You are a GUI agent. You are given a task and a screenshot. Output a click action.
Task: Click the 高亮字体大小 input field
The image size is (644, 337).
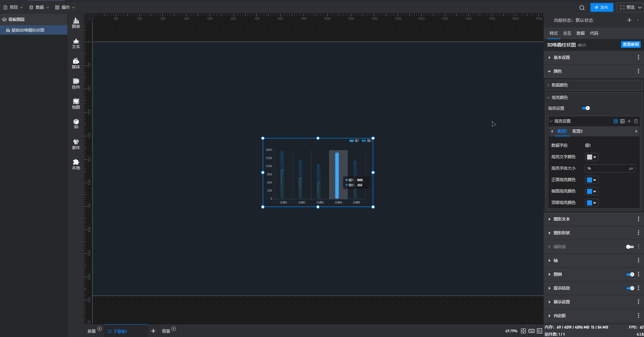point(606,168)
